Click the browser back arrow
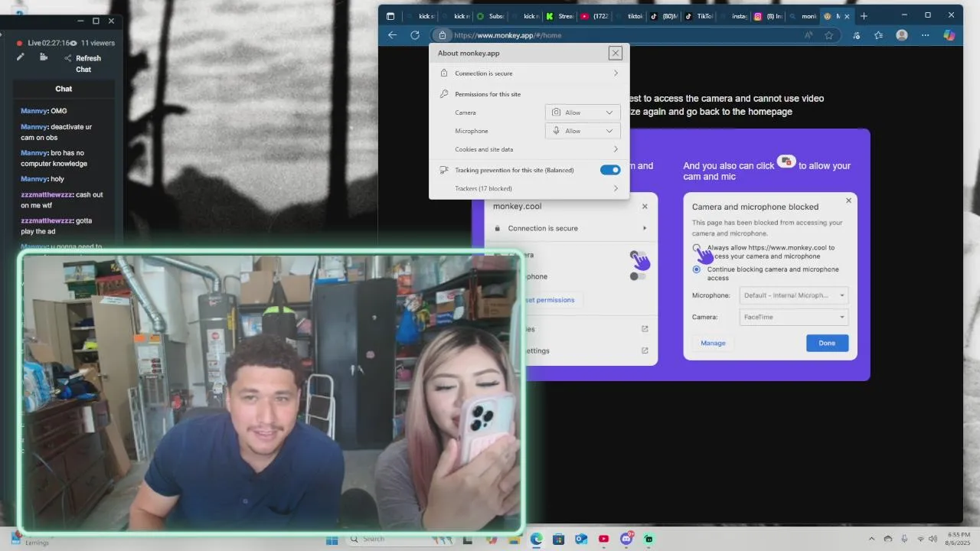 [x=393, y=35]
